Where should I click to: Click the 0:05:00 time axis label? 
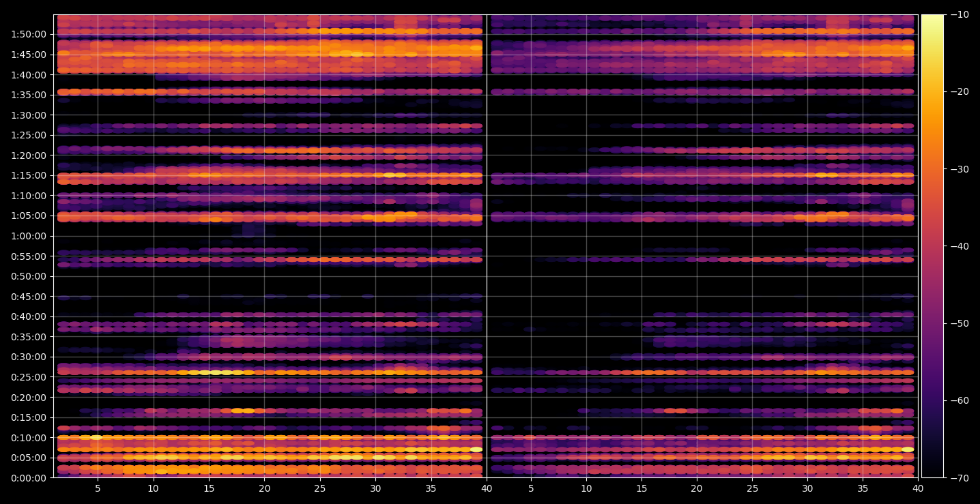pyautogui.click(x=29, y=458)
